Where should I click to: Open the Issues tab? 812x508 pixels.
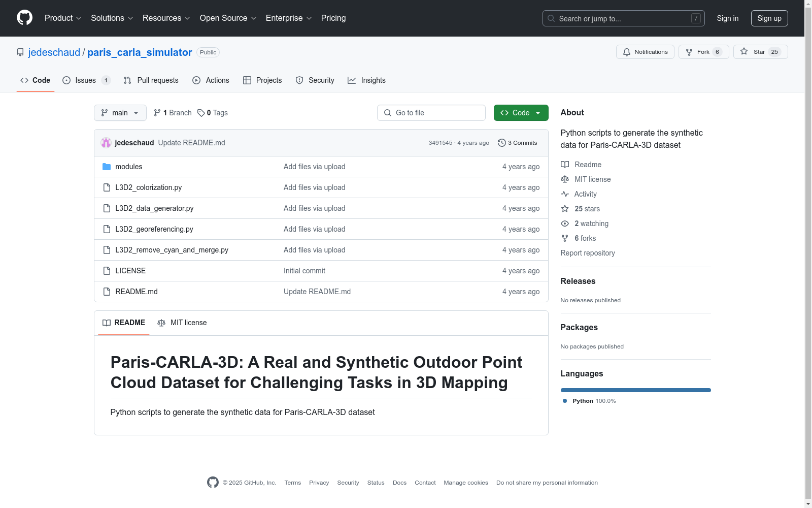[86, 80]
